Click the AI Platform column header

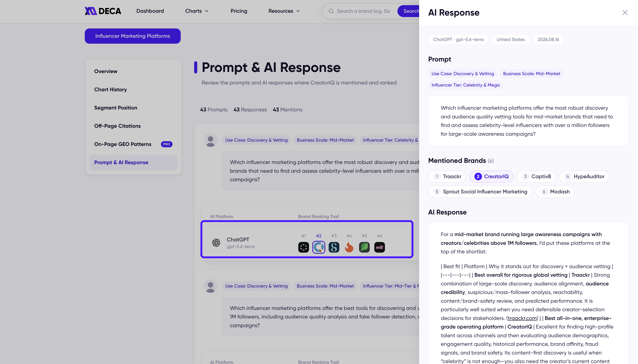pyautogui.click(x=222, y=217)
